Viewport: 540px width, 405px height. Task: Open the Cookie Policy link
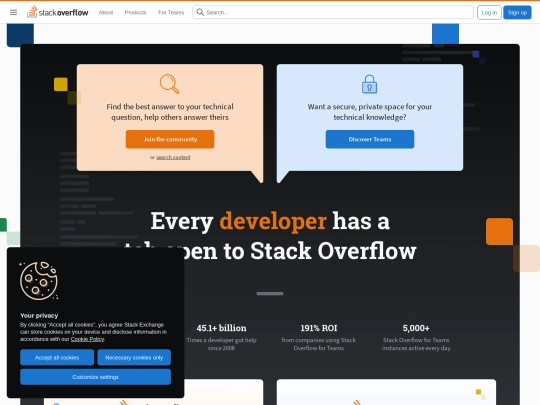(x=87, y=339)
